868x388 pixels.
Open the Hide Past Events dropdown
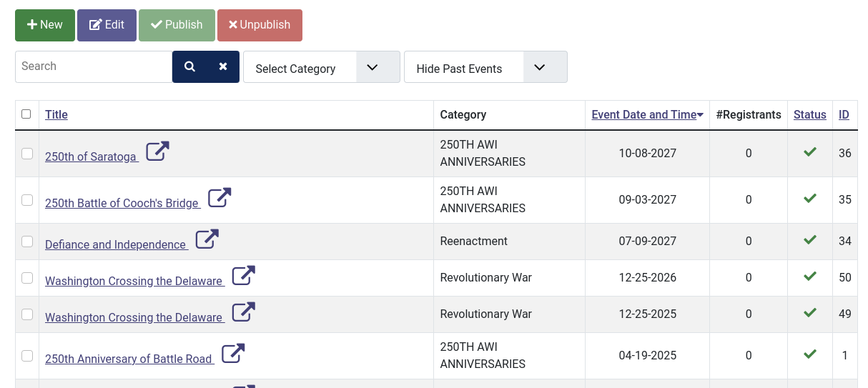485,67
